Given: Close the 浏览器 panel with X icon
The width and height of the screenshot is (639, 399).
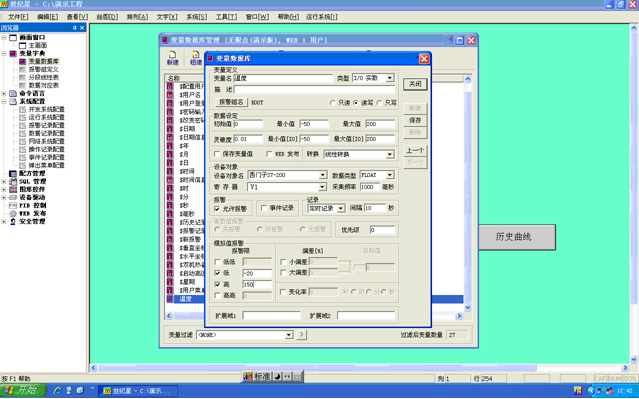Looking at the screenshot, I should [x=82, y=28].
